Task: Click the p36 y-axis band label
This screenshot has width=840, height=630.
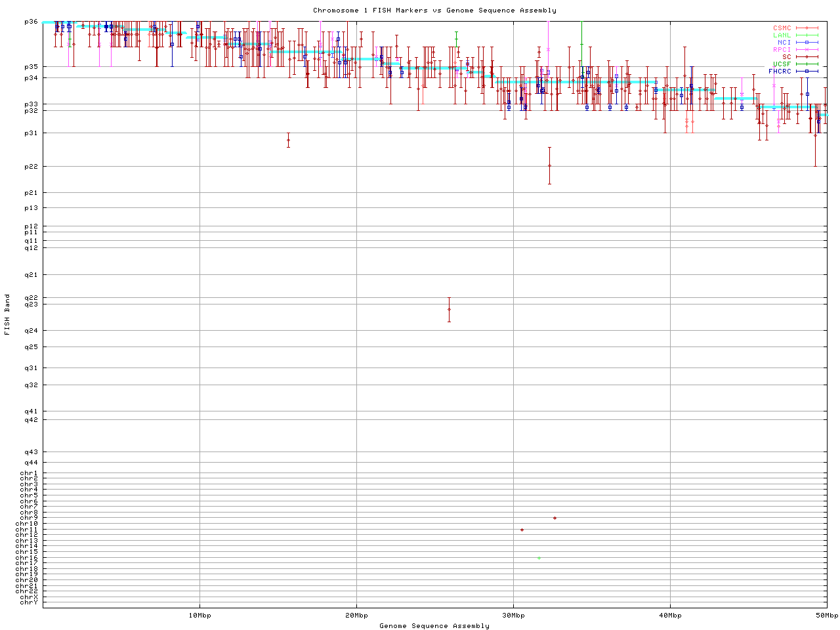Action: tap(31, 22)
